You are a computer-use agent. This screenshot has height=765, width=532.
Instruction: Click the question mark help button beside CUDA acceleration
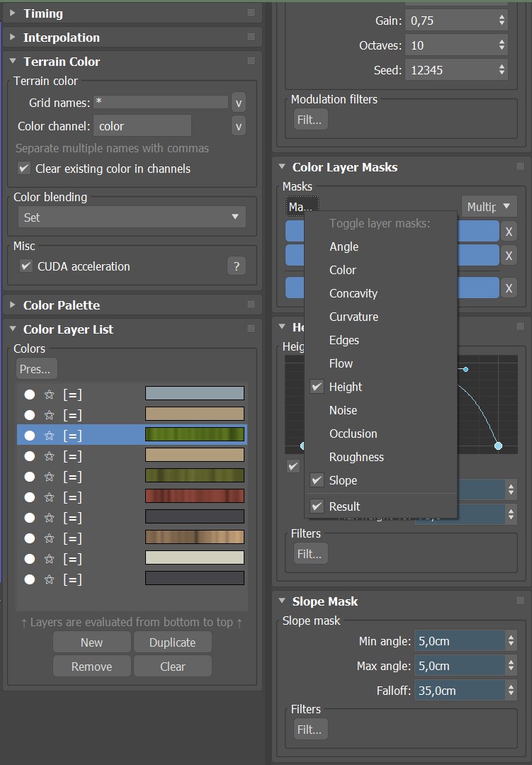237,266
